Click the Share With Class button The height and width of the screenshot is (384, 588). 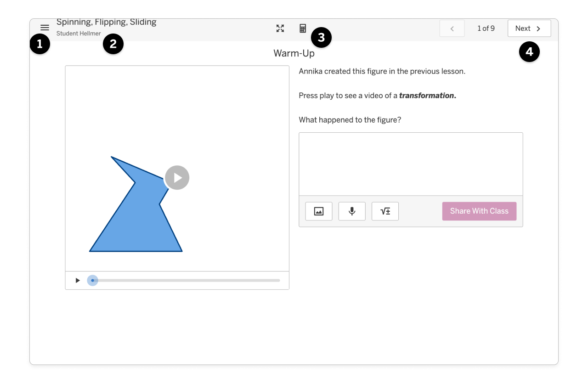coord(479,211)
